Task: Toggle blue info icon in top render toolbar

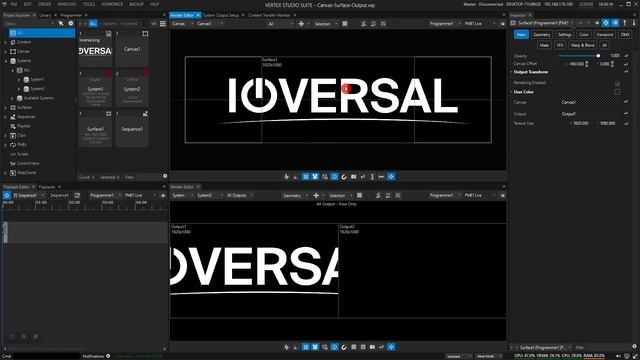Action: pos(334,176)
